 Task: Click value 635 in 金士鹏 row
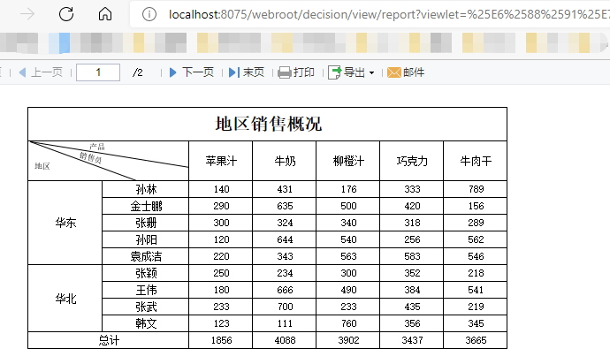[285, 206]
